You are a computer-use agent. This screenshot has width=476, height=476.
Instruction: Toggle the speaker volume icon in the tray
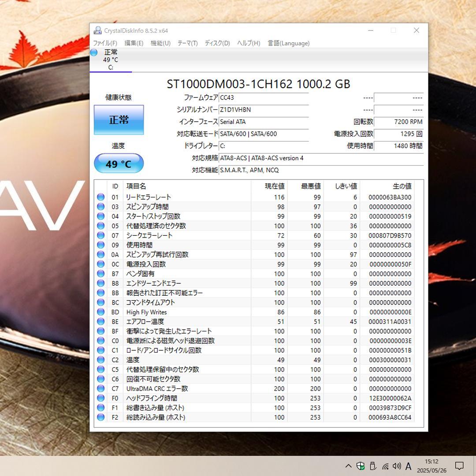pyautogui.click(x=397, y=466)
